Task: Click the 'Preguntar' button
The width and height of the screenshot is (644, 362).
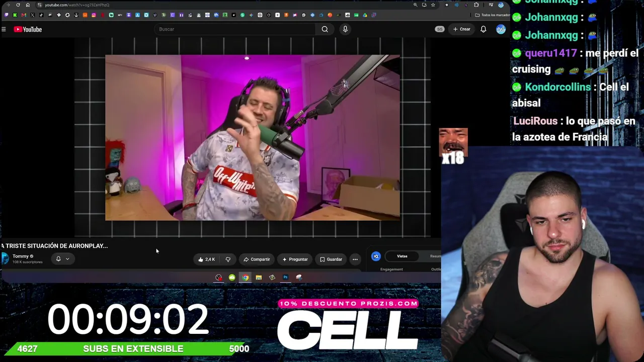Action: [295, 259]
